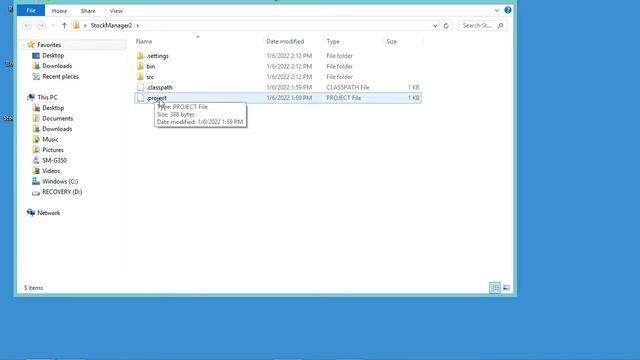Refresh the StockManager2 folder
This screenshot has height=360, width=640.
click(x=446, y=26)
